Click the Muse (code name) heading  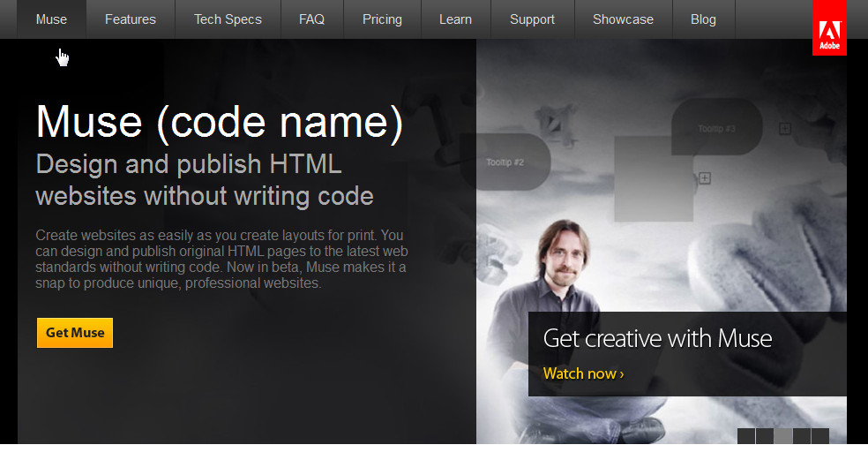pos(220,122)
